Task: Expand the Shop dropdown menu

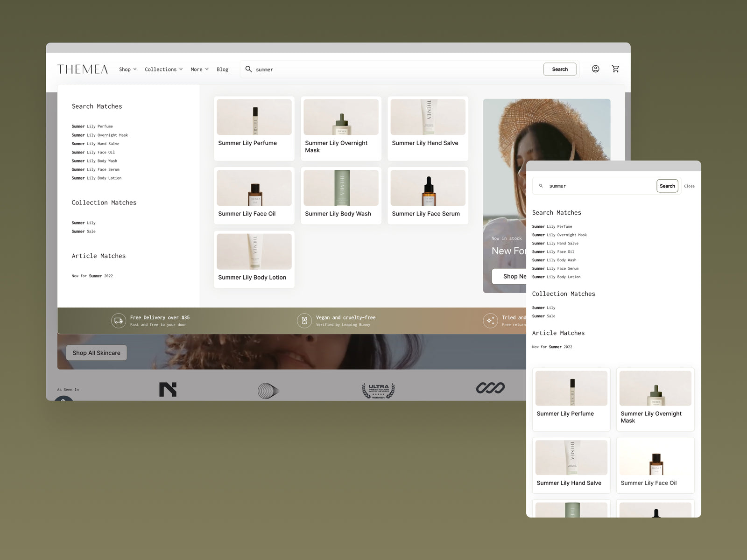Action: (127, 70)
